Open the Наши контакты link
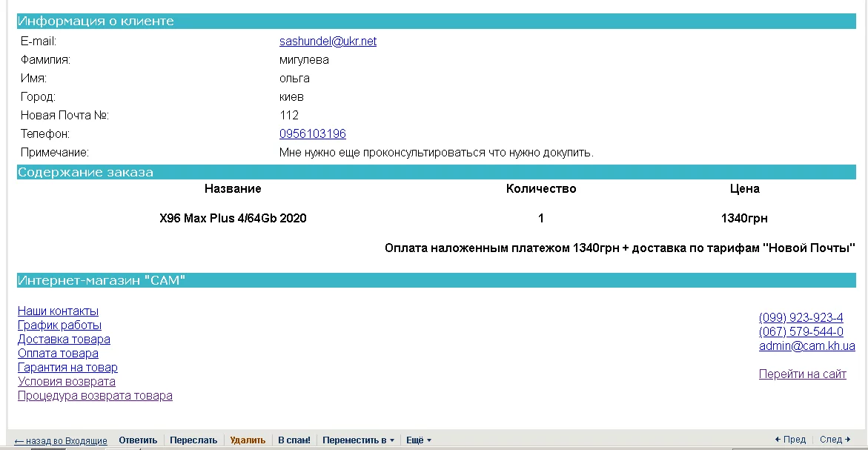Image resolution: width=868 pixels, height=450 pixels. click(58, 311)
